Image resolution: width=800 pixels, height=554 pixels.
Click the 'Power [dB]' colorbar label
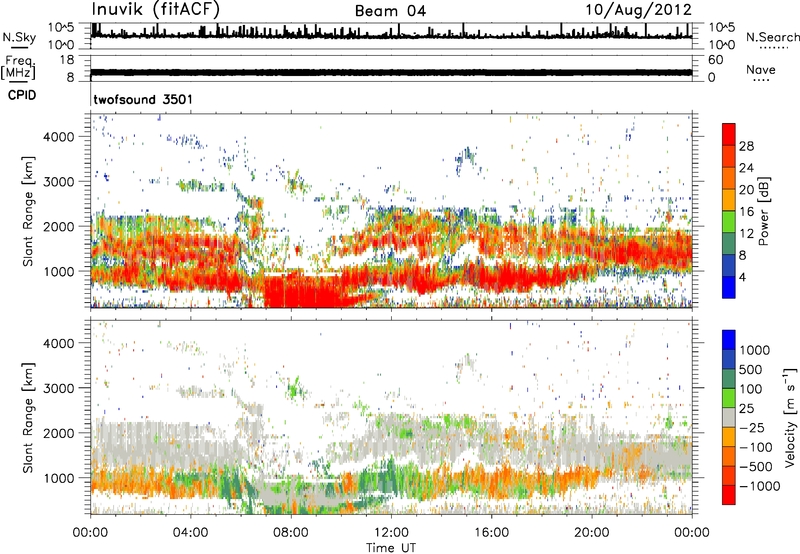tap(763, 211)
